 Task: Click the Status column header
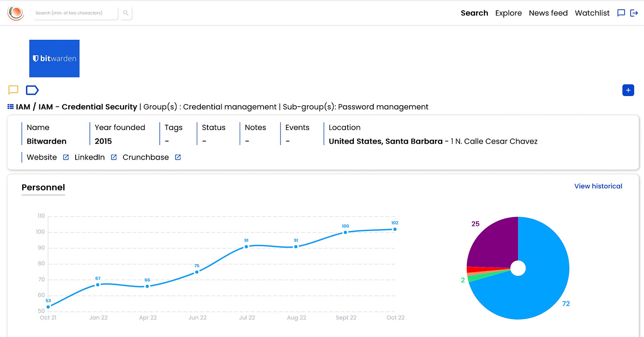click(x=214, y=127)
